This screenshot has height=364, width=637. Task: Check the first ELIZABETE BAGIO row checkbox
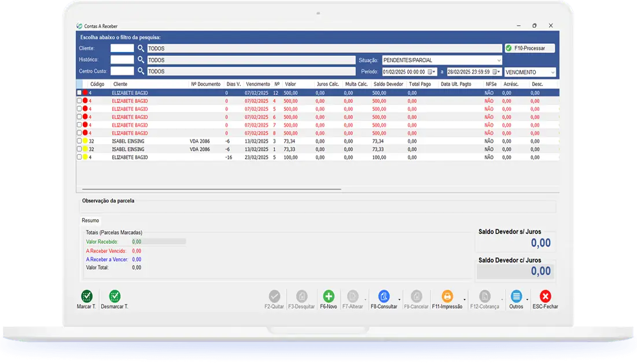pos(79,92)
